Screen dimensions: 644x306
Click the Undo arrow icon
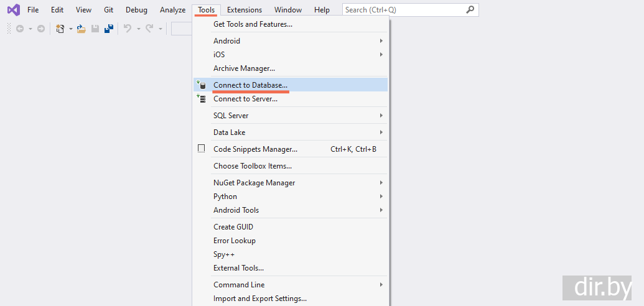tap(128, 29)
